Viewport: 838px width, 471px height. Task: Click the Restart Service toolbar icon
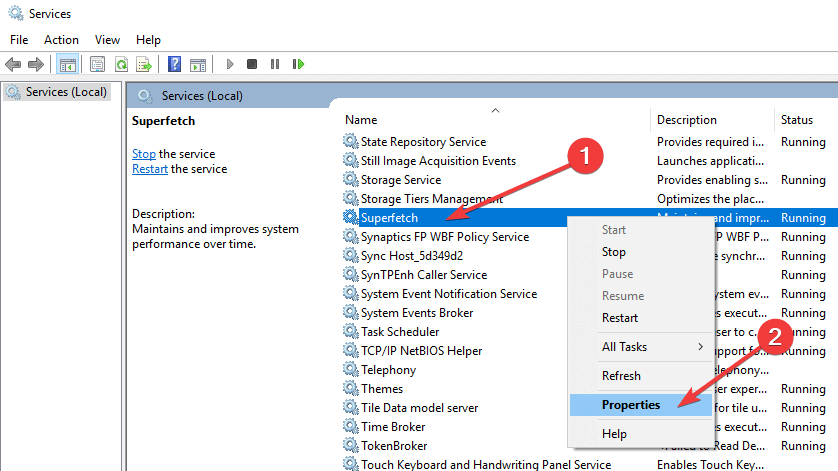click(298, 64)
